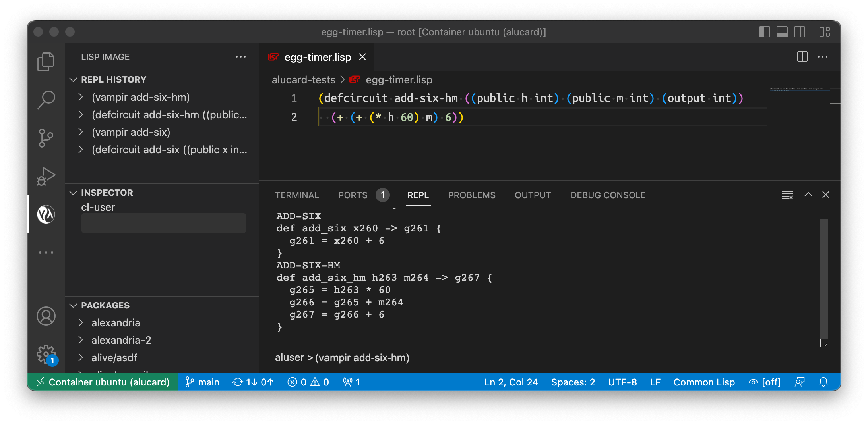Screen dimensions: 868x424
Task: Open the LISP IMAGE panel ellipsis menu
Action: (241, 57)
